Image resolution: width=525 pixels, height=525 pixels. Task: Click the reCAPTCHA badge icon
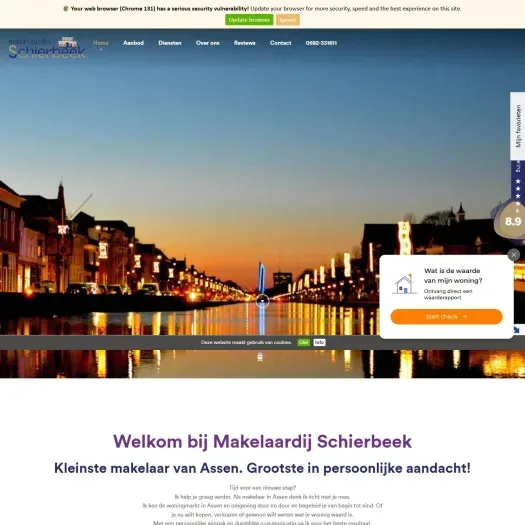(x=518, y=330)
